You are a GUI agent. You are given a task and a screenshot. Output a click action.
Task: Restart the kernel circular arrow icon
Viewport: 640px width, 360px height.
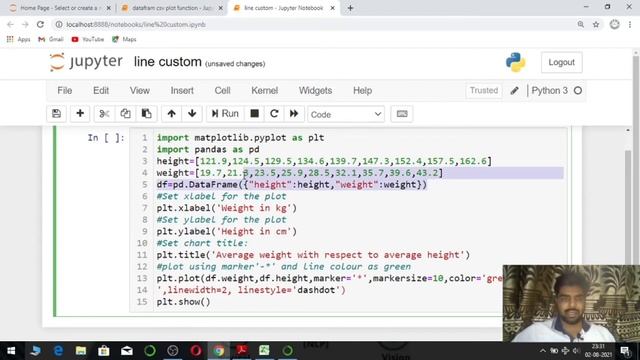274,114
